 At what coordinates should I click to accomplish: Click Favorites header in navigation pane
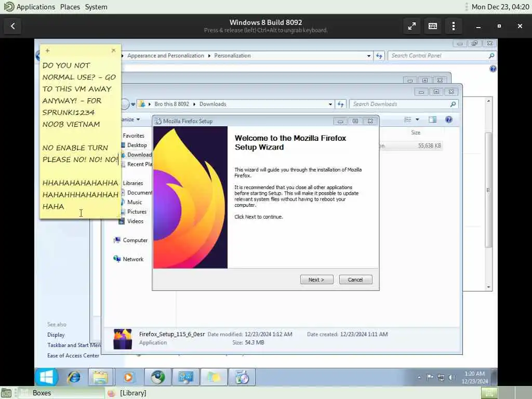click(x=134, y=136)
